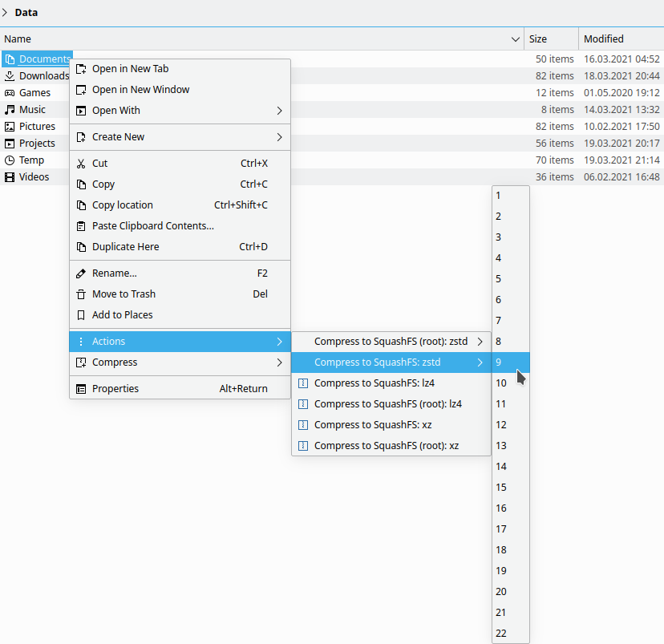Image resolution: width=664 pixels, height=644 pixels.
Task: Choose Compress to SquashFS: lz4
Action: coord(391,383)
